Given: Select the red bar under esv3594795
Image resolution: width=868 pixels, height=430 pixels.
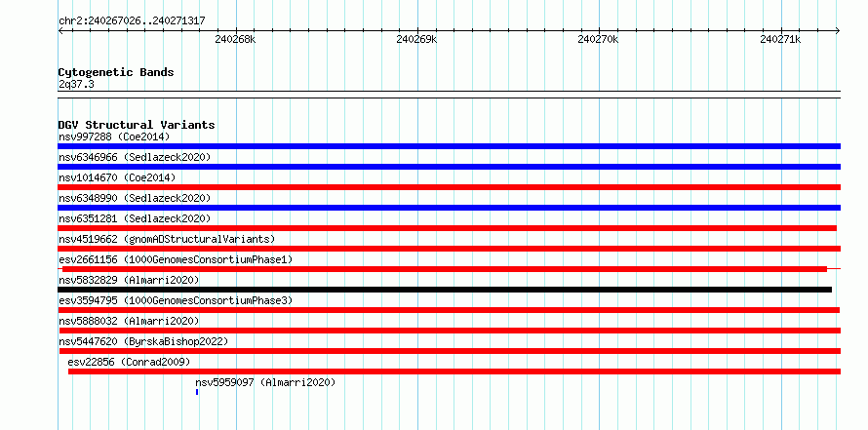Looking at the screenshot, I should pos(449,310).
